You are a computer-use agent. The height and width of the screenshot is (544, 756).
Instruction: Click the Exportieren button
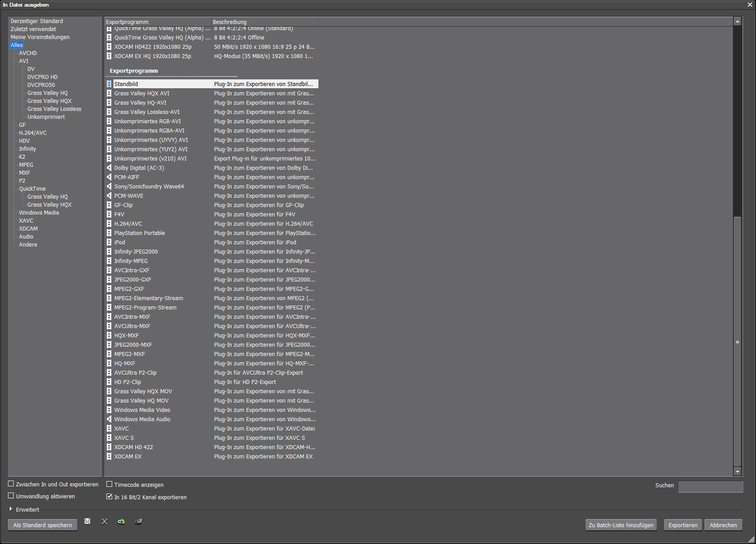(x=683, y=525)
